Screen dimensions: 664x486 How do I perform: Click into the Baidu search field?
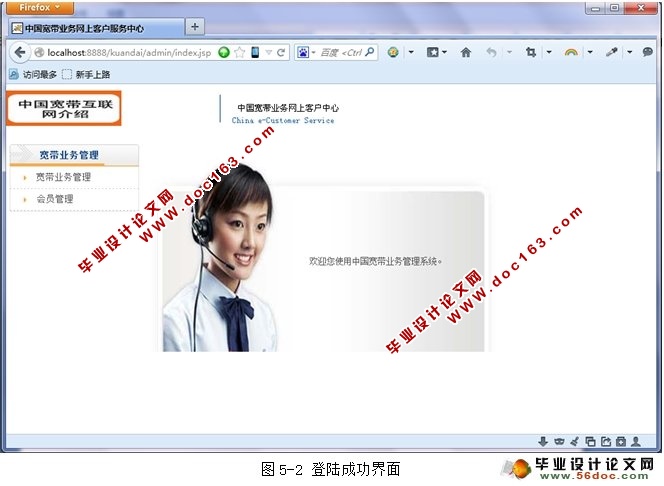tap(341, 52)
